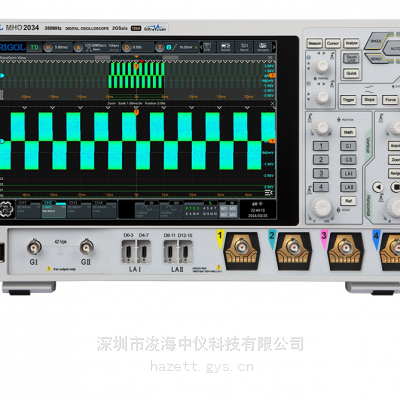Open Math function key
Image resolution: width=400 pixels, height=400 pixels.
click(x=348, y=132)
